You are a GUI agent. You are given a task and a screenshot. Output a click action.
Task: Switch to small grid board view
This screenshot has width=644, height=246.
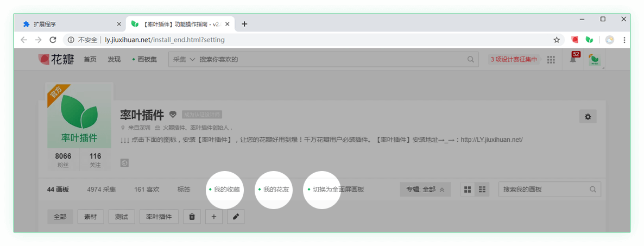tap(482, 190)
